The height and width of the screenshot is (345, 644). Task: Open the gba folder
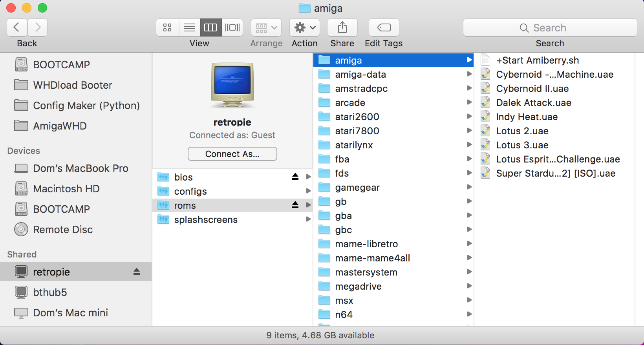click(393, 215)
